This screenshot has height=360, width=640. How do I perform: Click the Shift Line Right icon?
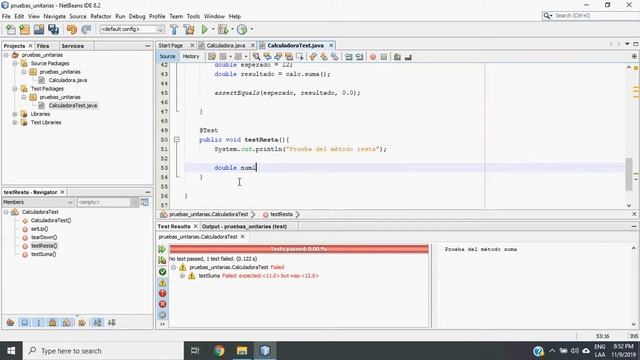point(359,57)
